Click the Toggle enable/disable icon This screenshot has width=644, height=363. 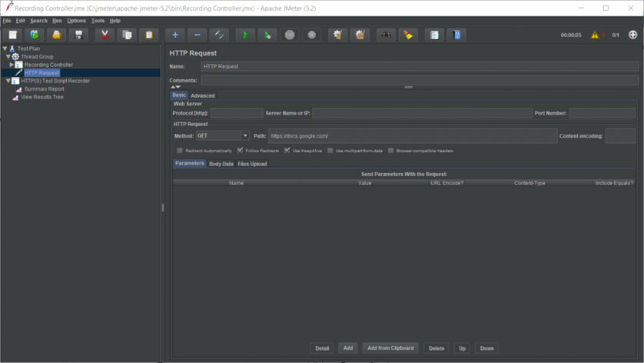pos(219,35)
